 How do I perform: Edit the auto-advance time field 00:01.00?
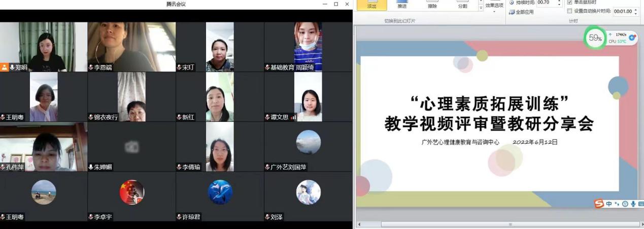pyautogui.click(x=623, y=11)
